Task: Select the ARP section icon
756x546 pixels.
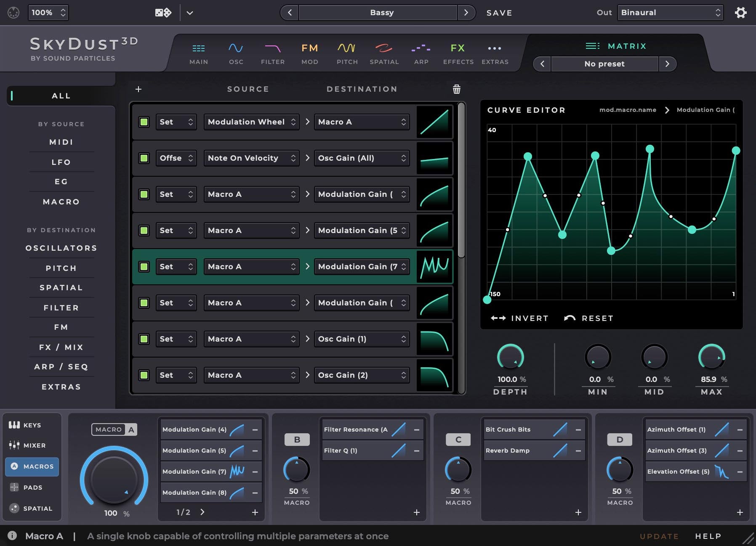Action: [x=421, y=53]
